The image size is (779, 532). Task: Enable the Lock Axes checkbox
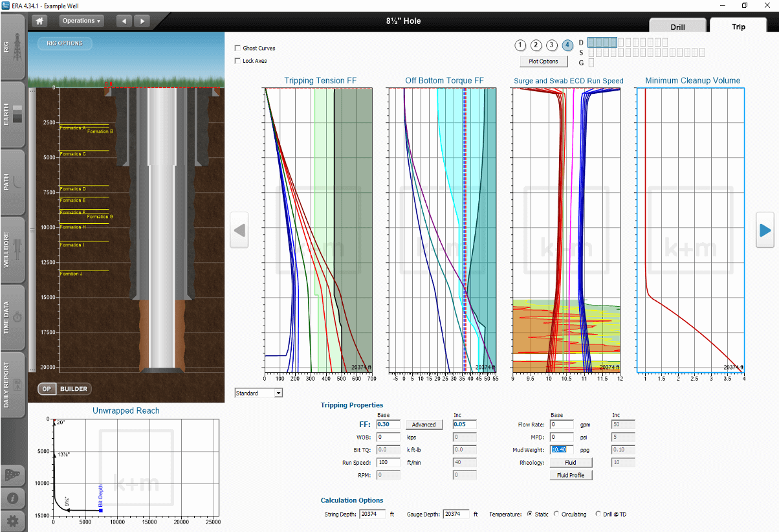pos(237,61)
